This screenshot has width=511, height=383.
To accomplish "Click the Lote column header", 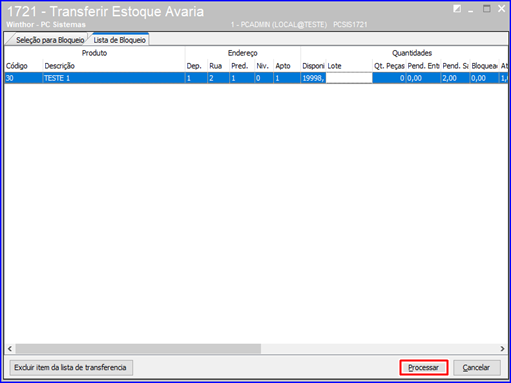I will [349, 66].
